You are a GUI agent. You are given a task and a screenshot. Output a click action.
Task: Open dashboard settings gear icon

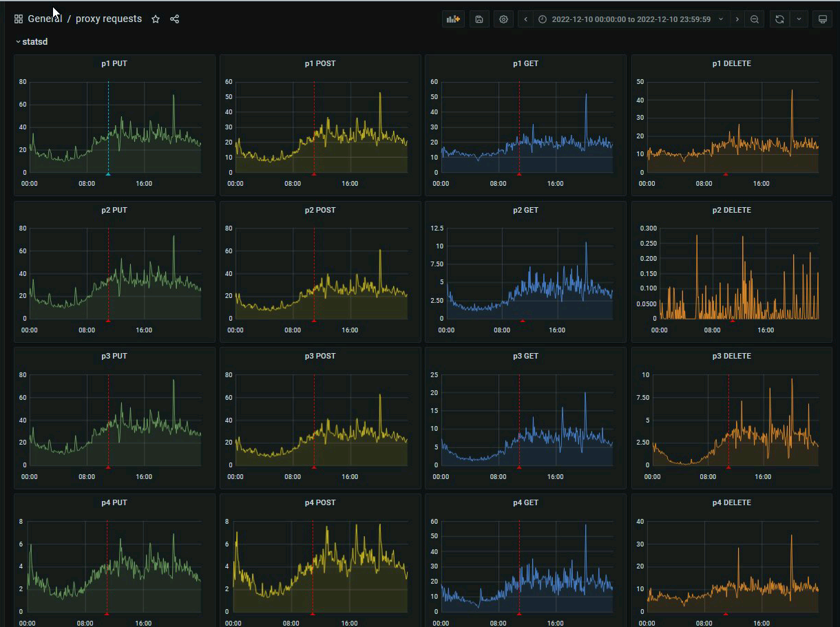tap(503, 19)
